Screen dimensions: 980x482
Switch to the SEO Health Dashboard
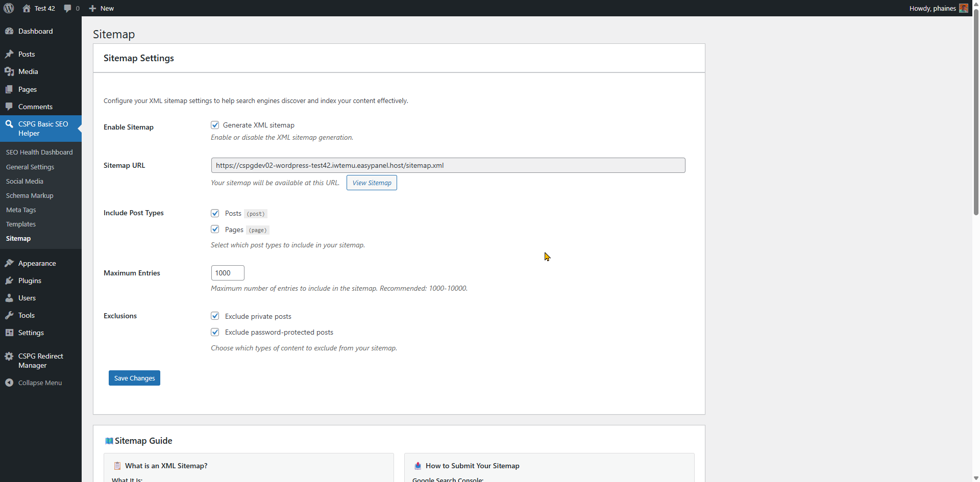pyautogui.click(x=39, y=152)
